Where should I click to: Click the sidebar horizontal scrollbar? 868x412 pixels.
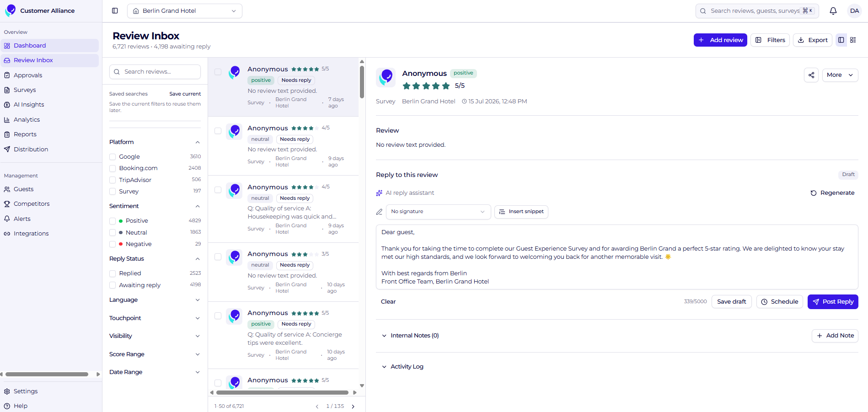coord(47,374)
